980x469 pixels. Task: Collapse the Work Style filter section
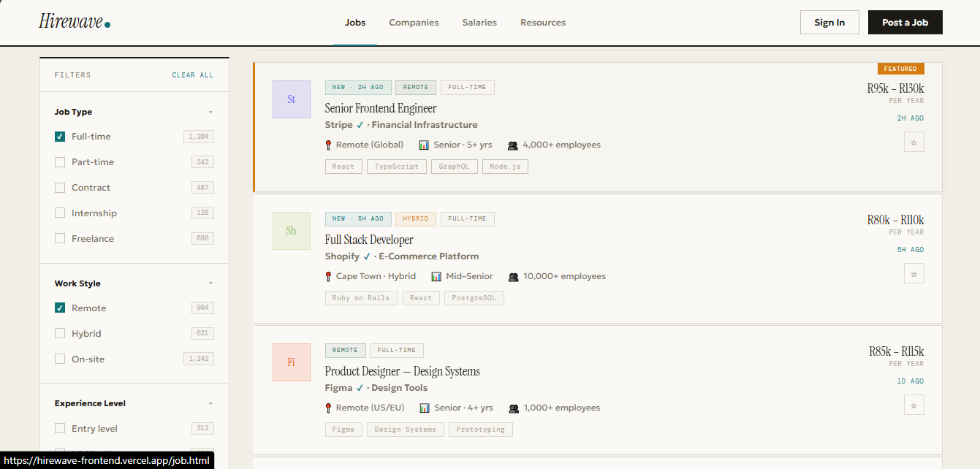(x=210, y=283)
